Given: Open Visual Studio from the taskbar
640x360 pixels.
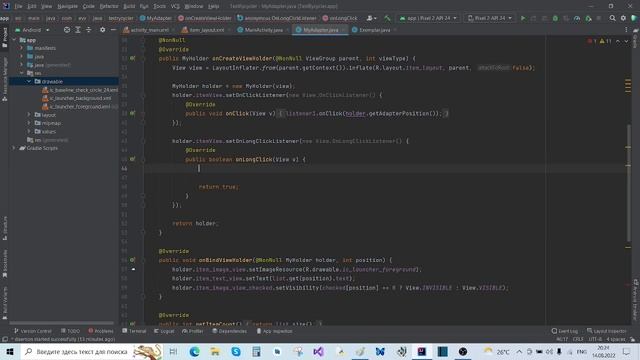Looking at the screenshot, I should (318, 351).
